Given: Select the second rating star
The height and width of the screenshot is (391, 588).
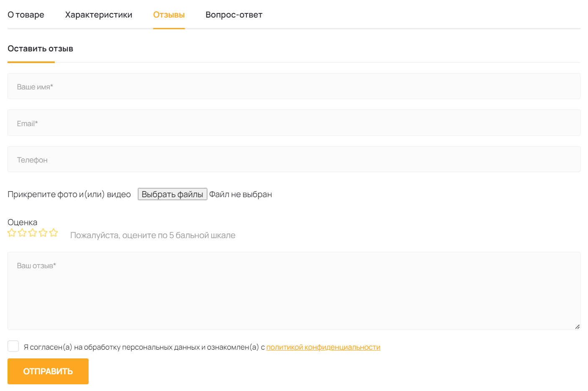Looking at the screenshot, I should [x=22, y=233].
